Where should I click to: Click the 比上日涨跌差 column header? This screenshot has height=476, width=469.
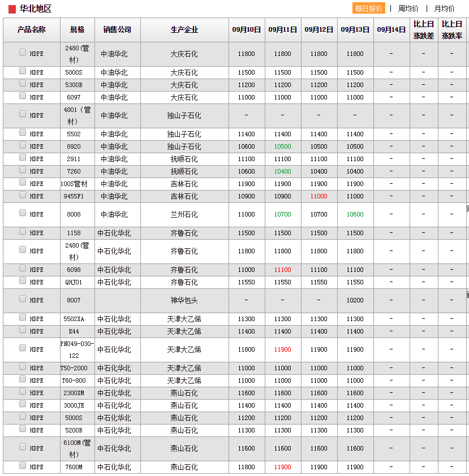(424, 30)
